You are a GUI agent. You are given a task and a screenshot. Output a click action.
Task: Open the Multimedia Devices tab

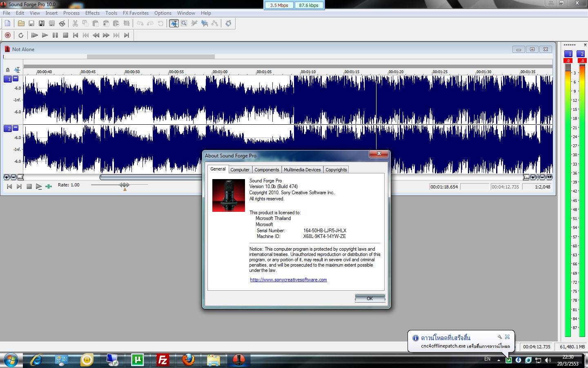302,170
